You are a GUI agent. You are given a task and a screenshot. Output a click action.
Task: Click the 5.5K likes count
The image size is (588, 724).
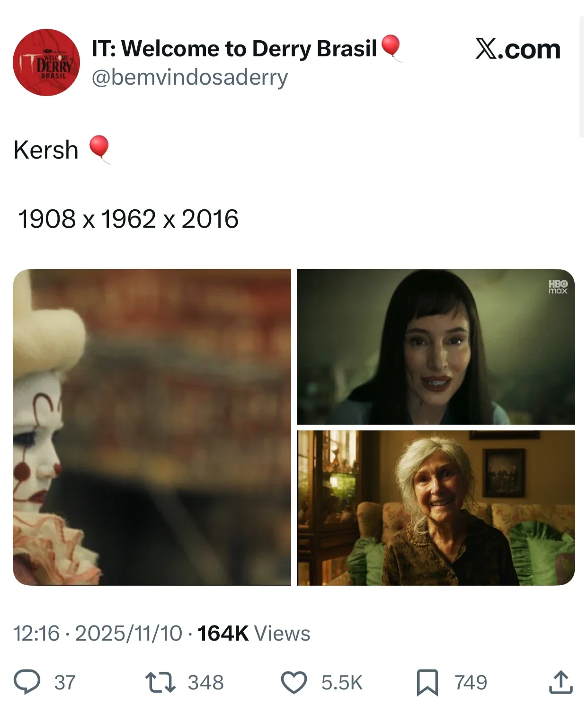click(x=342, y=683)
